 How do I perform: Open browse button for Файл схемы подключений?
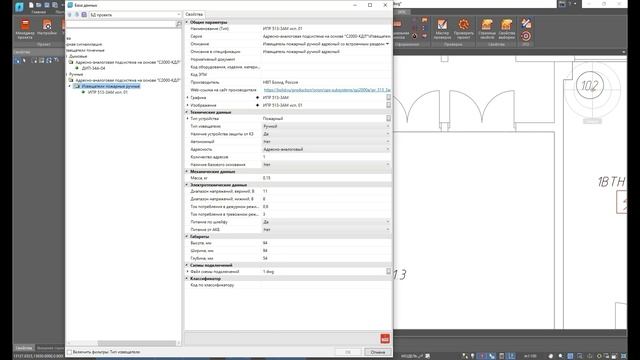click(x=388, y=271)
